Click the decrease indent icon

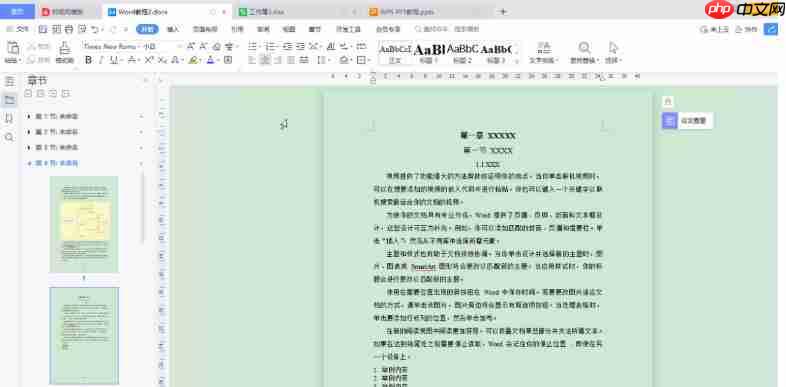tap(287, 47)
